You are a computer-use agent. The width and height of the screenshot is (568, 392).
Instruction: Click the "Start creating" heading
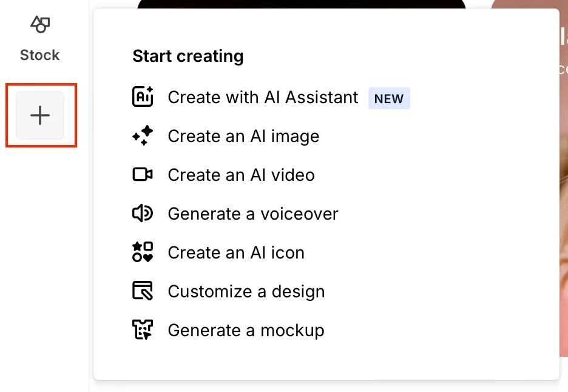[188, 56]
